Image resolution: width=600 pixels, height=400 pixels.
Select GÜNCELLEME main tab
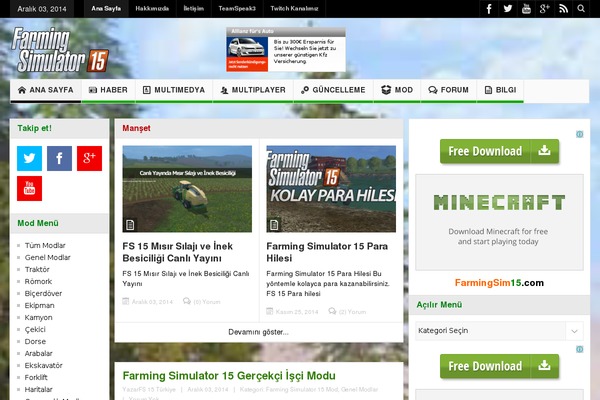pyautogui.click(x=333, y=90)
